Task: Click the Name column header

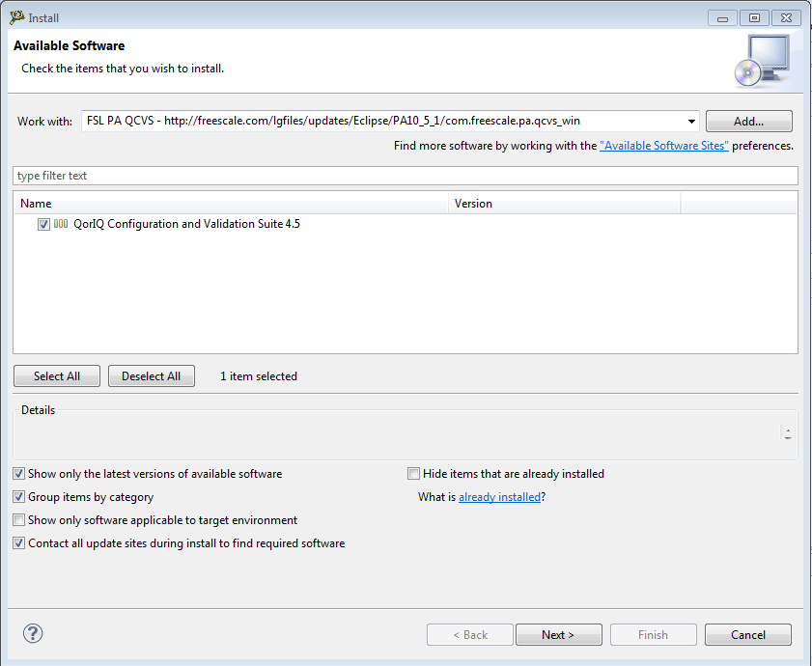Action: point(232,204)
